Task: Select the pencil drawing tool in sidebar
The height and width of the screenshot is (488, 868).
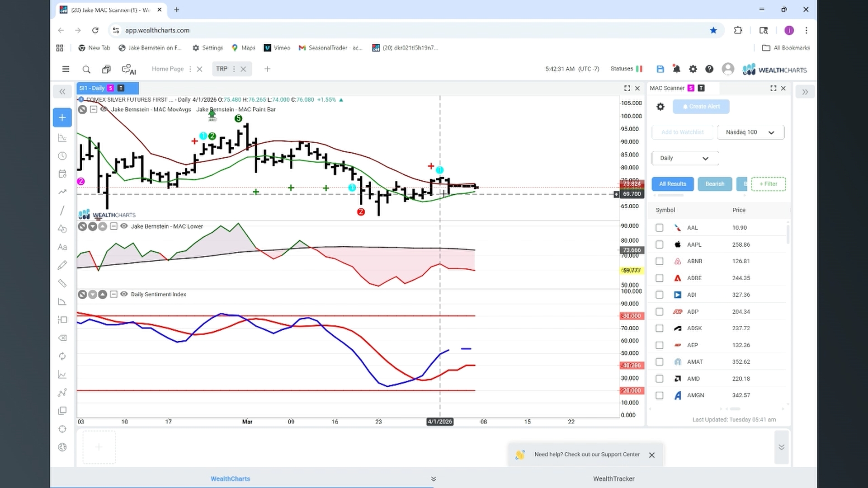Action: pyautogui.click(x=62, y=265)
